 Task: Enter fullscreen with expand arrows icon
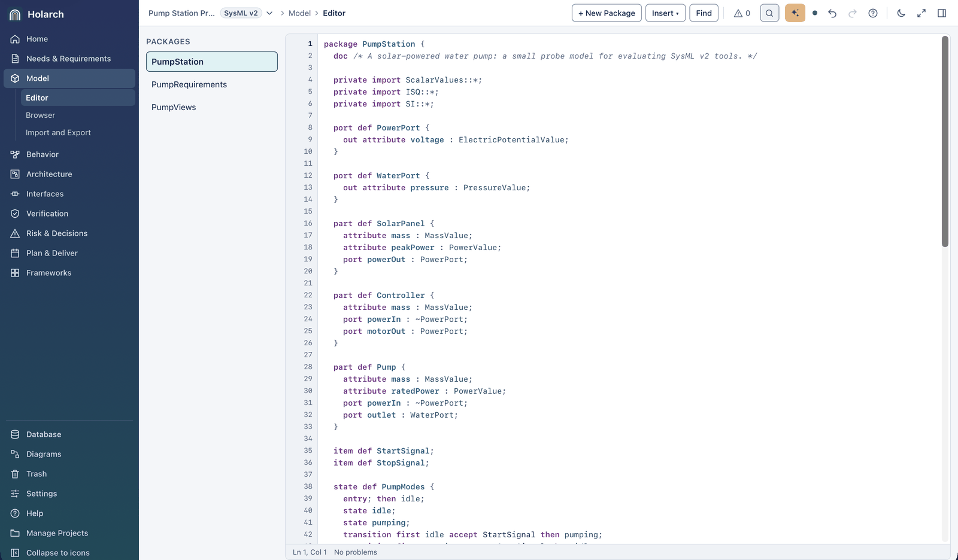(921, 13)
